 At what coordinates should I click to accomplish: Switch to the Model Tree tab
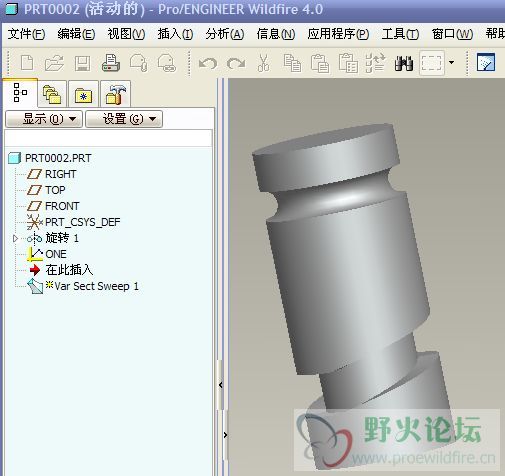[20, 93]
